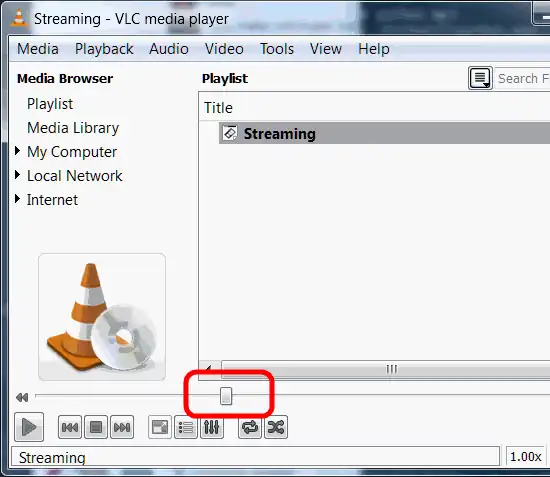Click the seek slider handle
550x477 pixels.
[x=226, y=396]
